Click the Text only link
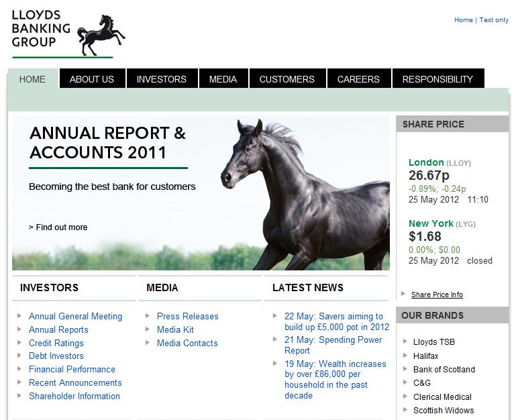This screenshot has width=518, height=420. click(494, 20)
